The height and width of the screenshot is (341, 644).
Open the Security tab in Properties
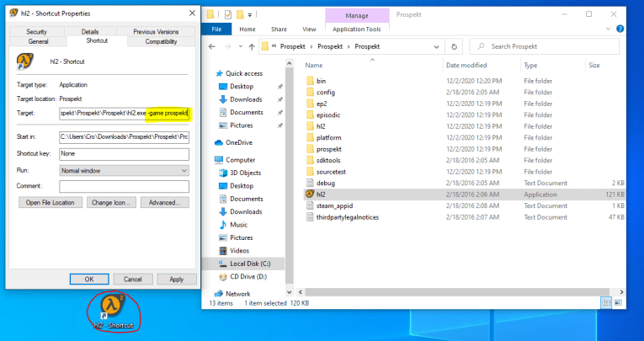pyautogui.click(x=36, y=32)
